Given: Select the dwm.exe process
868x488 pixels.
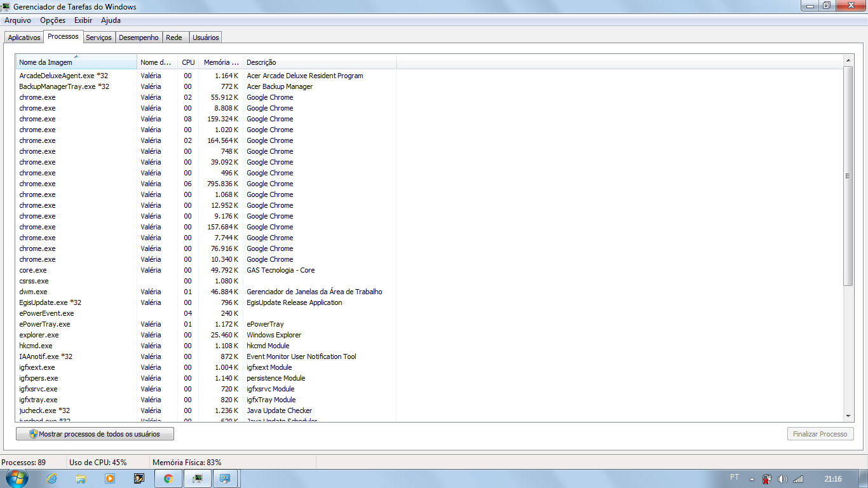Looking at the screenshot, I should pyautogui.click(x=207, y=292).
